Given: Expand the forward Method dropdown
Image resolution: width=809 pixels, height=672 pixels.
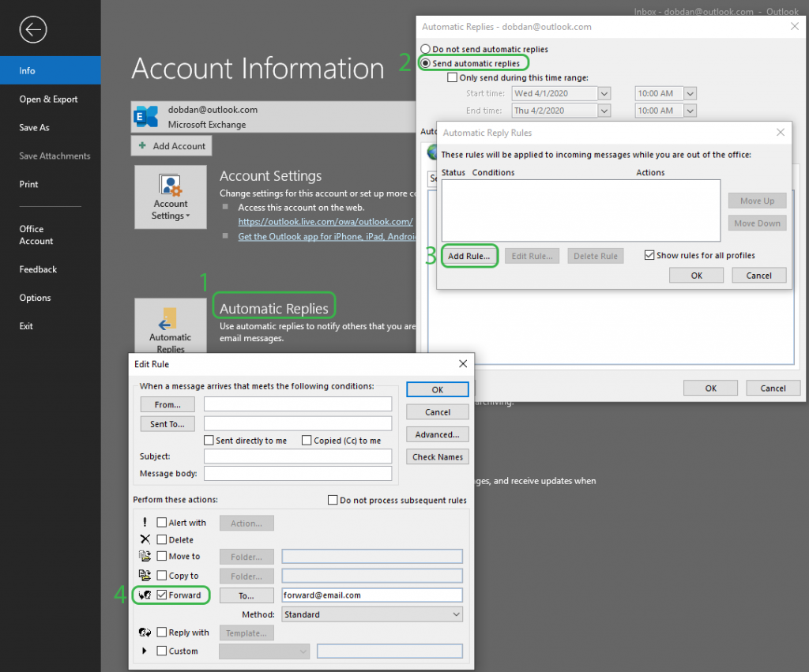Looking at the screenshot, I should tap(456, 614).
